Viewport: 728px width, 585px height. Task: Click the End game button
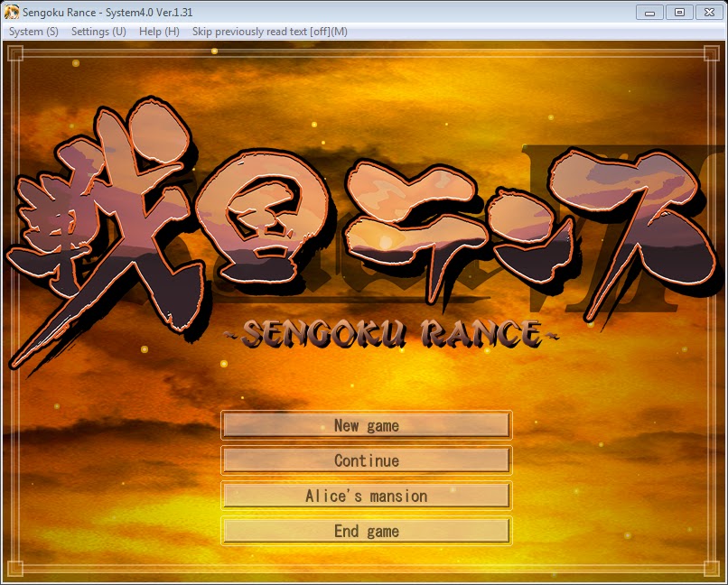point(365,531)
